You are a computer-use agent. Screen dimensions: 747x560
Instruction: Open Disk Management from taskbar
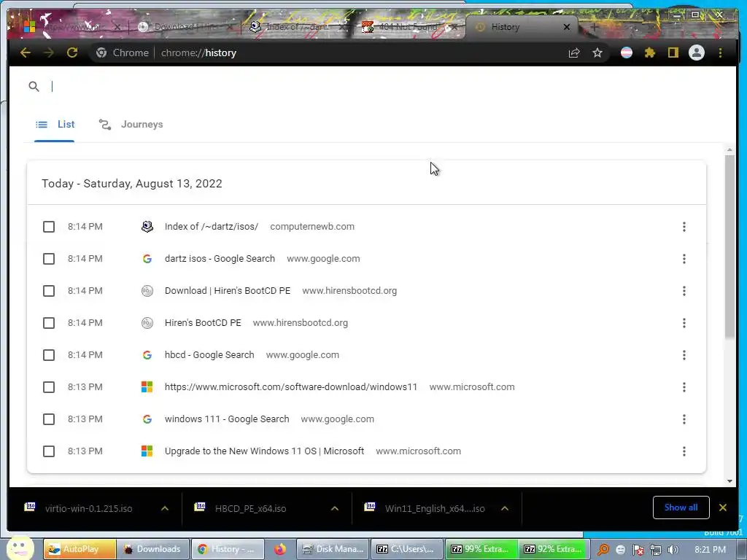pyautogui.click(x=333, y=549)
